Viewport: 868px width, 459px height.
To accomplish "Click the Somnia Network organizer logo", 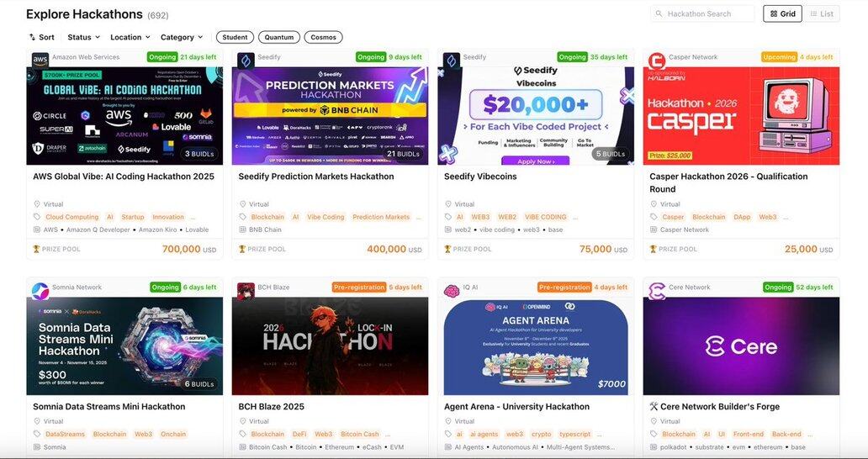I will [40, 291].
